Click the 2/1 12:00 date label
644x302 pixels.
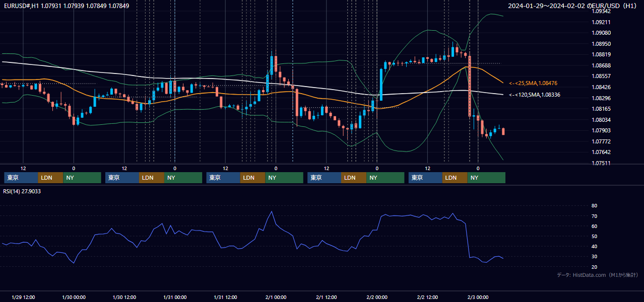pos(327,297)
